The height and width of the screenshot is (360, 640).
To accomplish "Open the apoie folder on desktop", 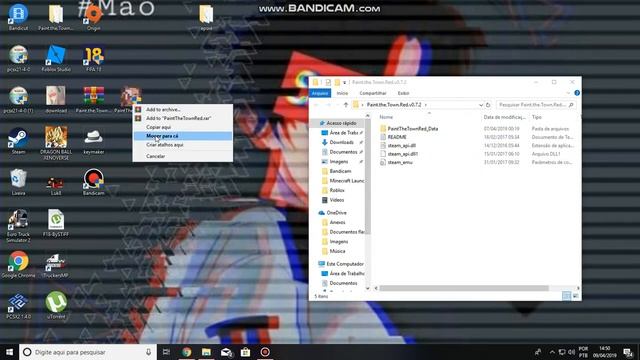I will tap(206, 18).
